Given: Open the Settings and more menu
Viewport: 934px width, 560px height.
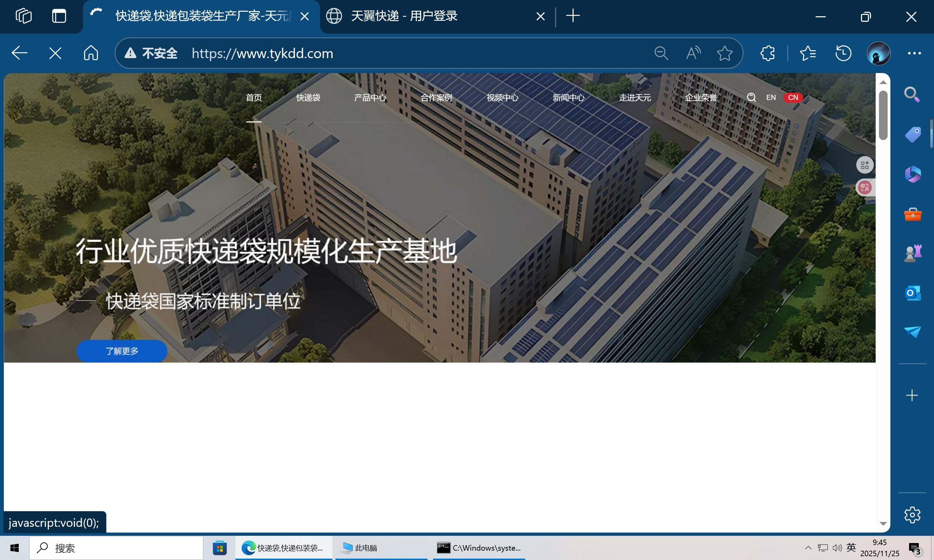Looking at the screenshot, I should pos(914,53).
